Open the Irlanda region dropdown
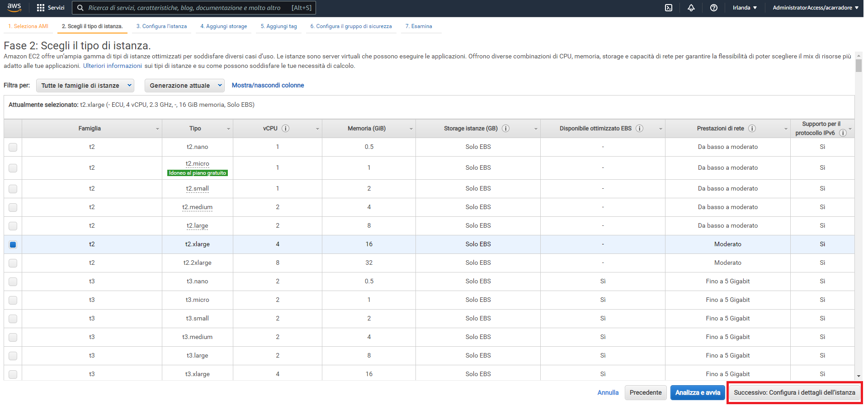Viewport: 868px width, 406px height. (x=745, y=8)
